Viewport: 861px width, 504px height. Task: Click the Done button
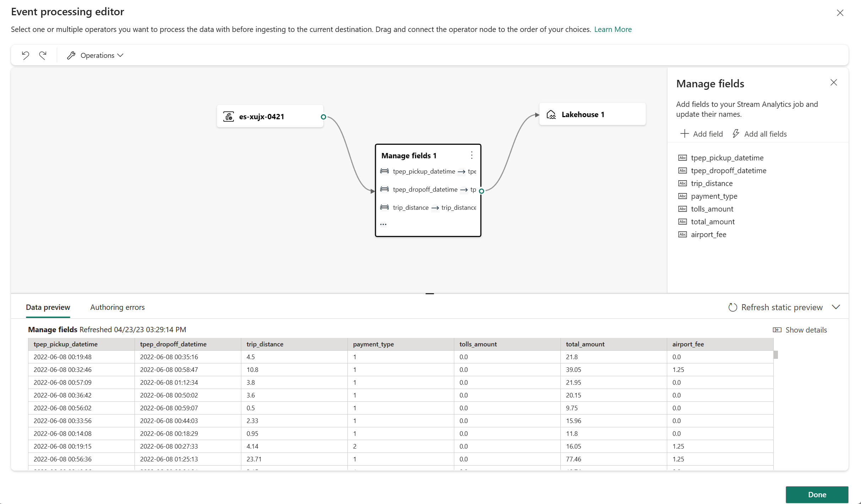(817, 494)
